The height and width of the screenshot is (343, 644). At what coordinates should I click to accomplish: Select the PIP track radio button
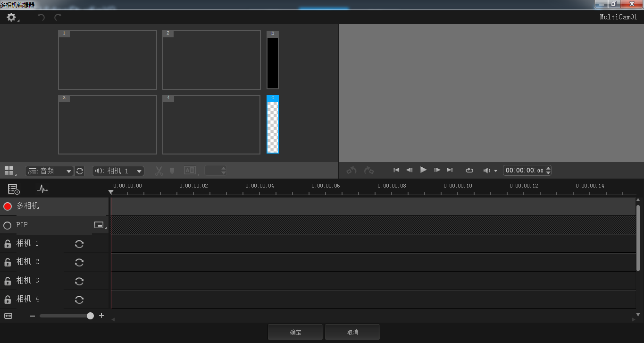(8, 225)
